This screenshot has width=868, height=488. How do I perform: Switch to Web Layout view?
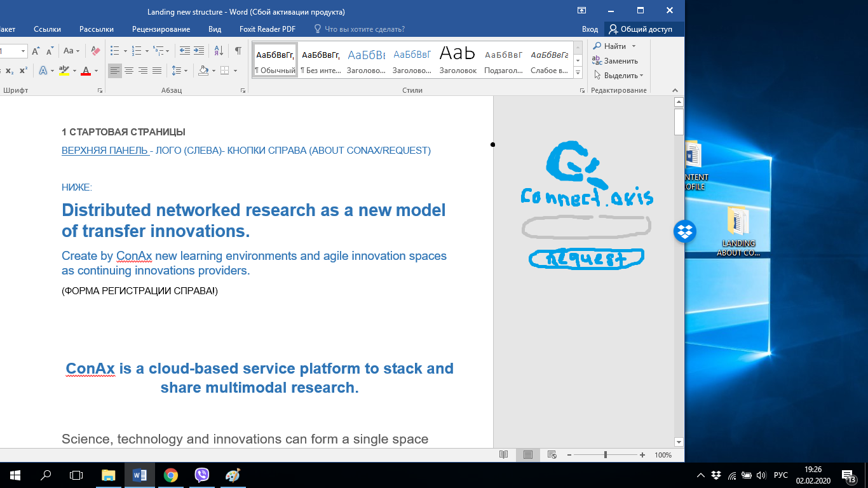[x=552, y=455]
